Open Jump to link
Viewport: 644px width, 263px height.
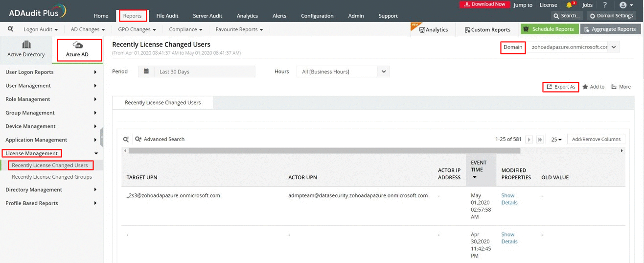pos(523,5)
